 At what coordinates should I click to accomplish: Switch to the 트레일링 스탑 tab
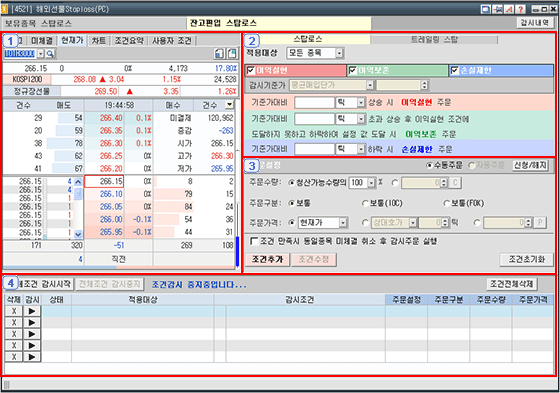click(x=434, y=39)
